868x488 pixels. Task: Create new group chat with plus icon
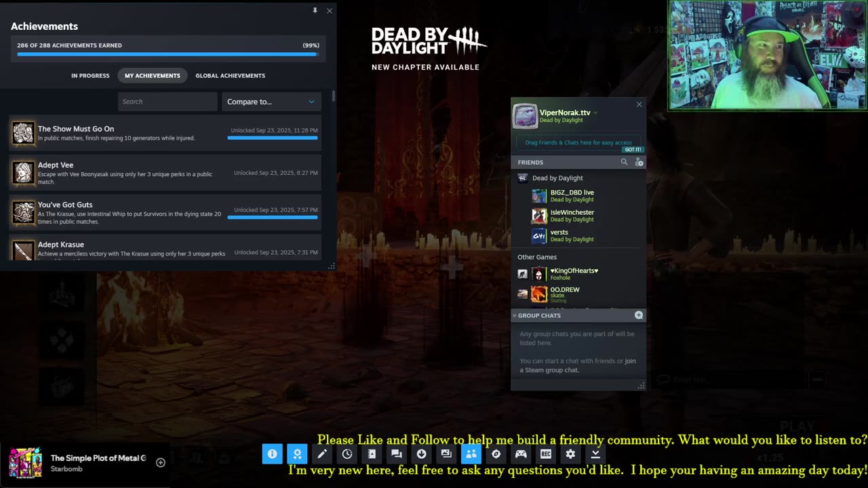pyautogui.click(x=639, y=315)
